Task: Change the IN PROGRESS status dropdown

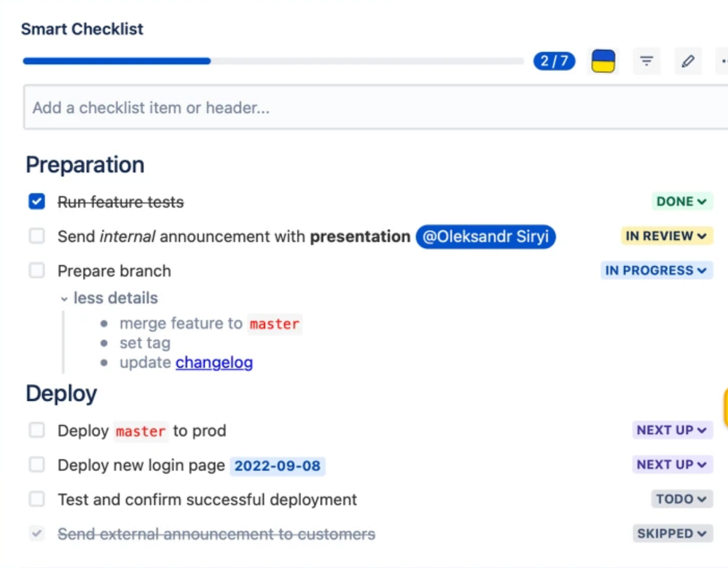Action: [x=657, y=271]
